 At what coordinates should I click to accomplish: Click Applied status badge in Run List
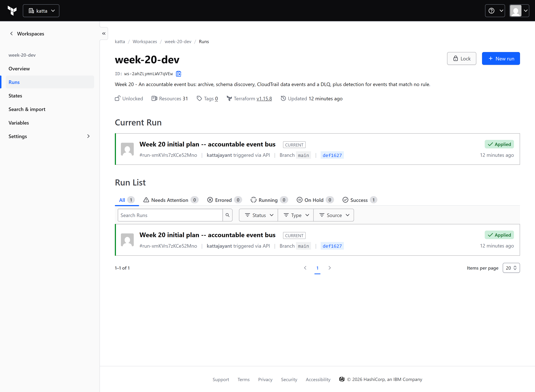(x=499, y=235)
